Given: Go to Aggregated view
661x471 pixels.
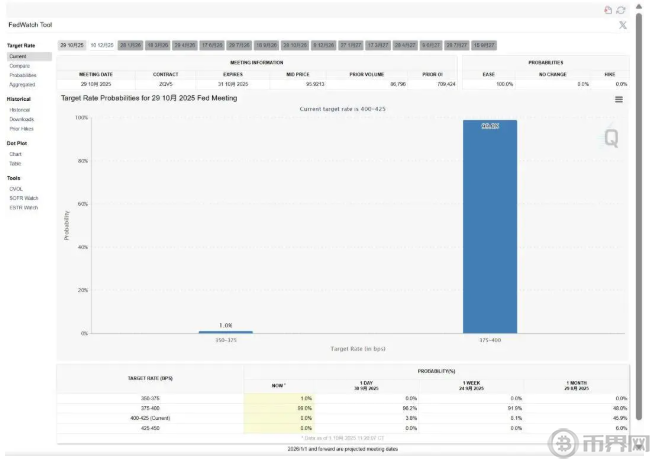Looking at the screenshot, I should click(21, 84).
